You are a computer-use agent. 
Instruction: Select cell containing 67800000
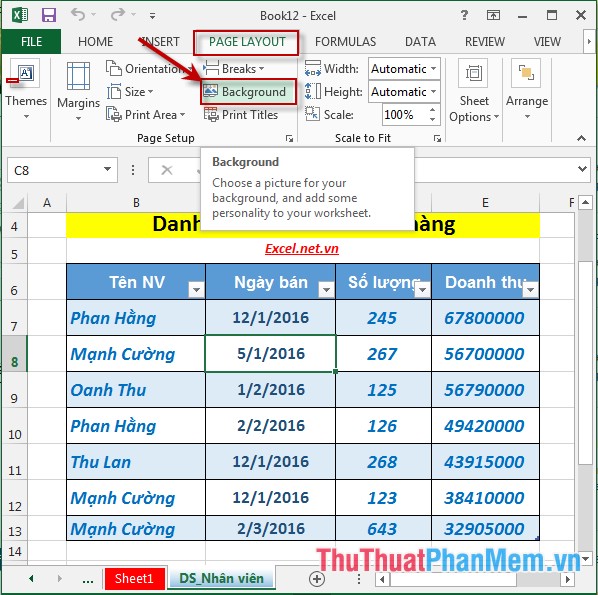485,318
